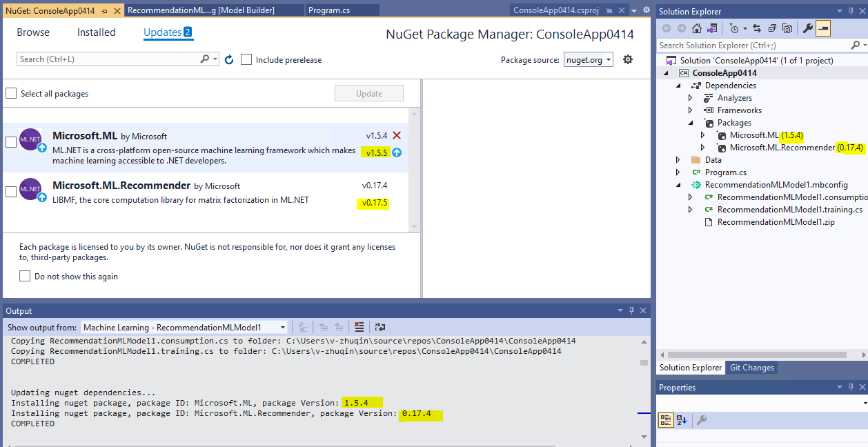Sync Solution Explorer with active document

(757, 28)
